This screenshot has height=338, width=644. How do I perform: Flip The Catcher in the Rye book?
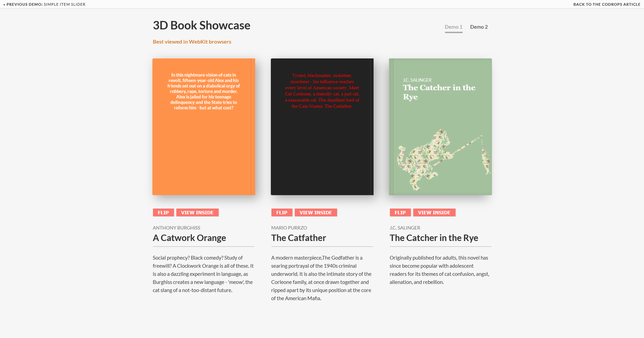click(x=400, y=213)
